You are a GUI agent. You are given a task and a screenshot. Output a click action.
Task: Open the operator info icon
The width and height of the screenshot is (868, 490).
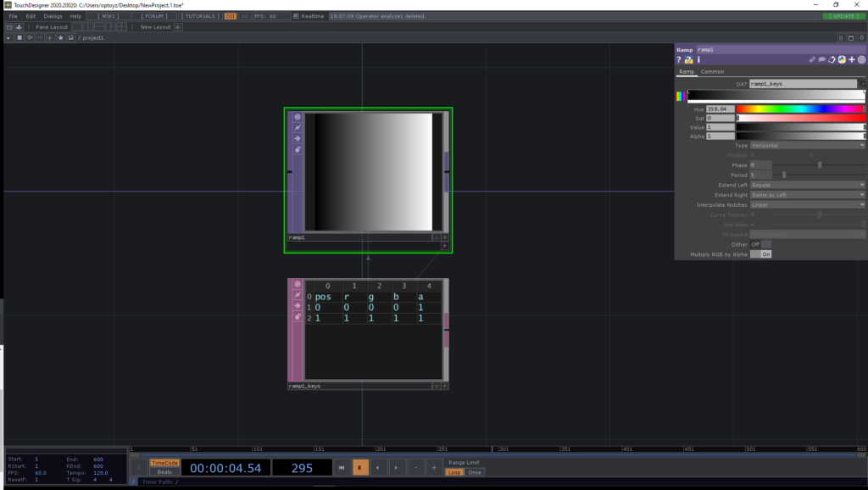tap(698, 60)
